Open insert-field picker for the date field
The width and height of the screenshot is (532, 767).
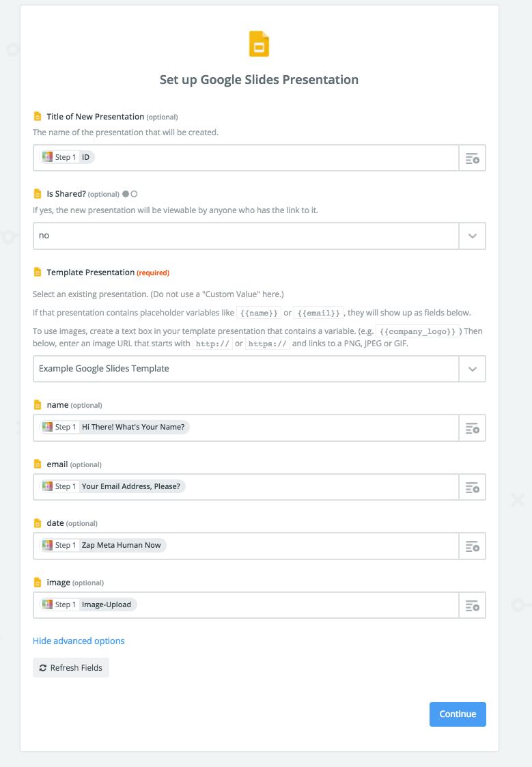tap(473, 546)
